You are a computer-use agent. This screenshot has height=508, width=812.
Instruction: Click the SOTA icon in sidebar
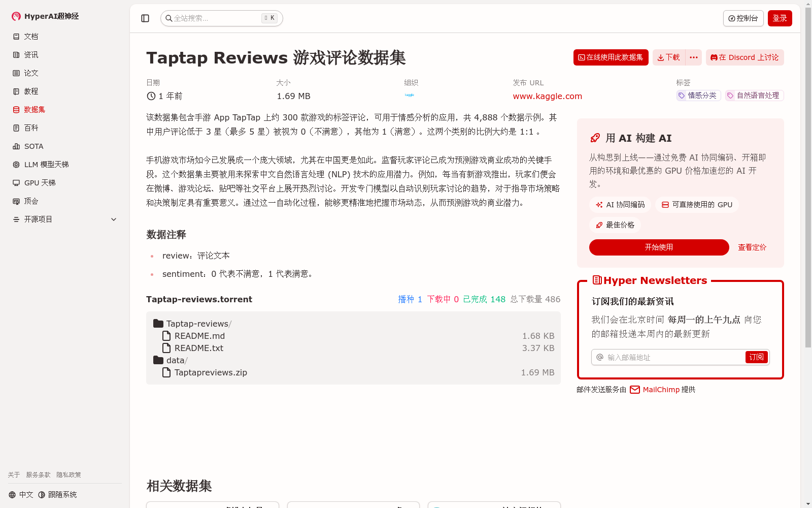16,146
